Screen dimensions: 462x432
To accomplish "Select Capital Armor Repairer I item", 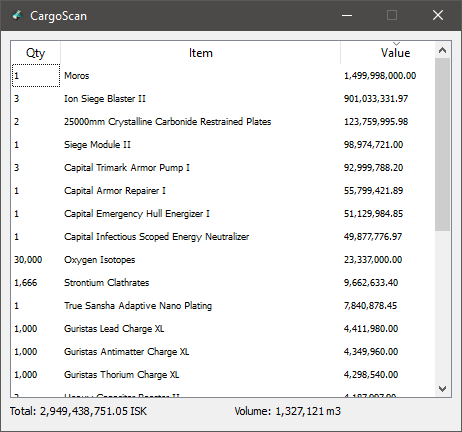I will [x=115, y=191].
